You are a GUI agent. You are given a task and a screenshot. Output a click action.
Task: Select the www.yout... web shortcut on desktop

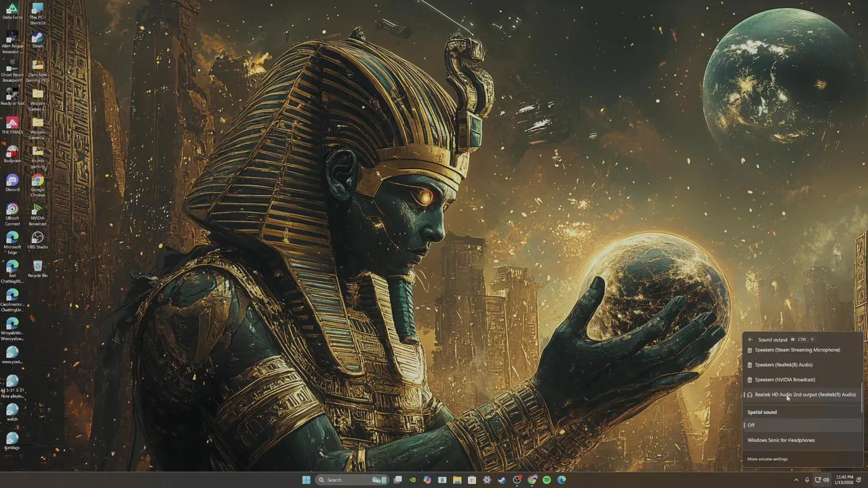[12, 354]
